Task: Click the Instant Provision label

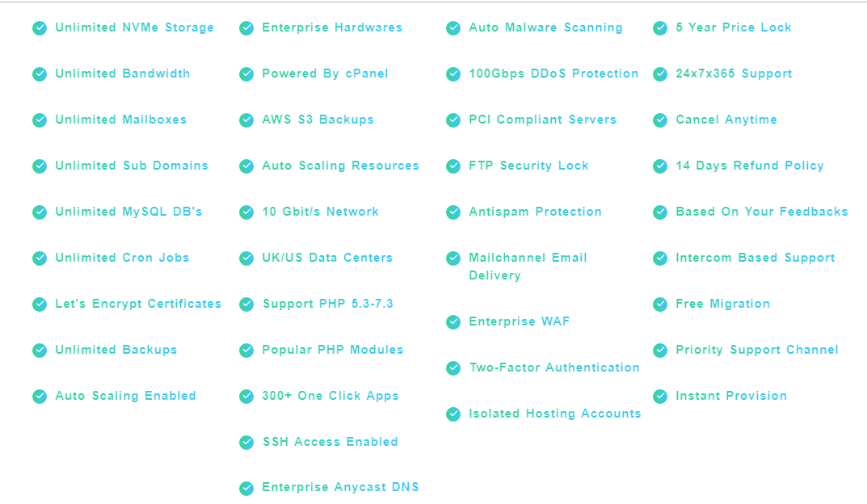Action: (x=731, y=396)
